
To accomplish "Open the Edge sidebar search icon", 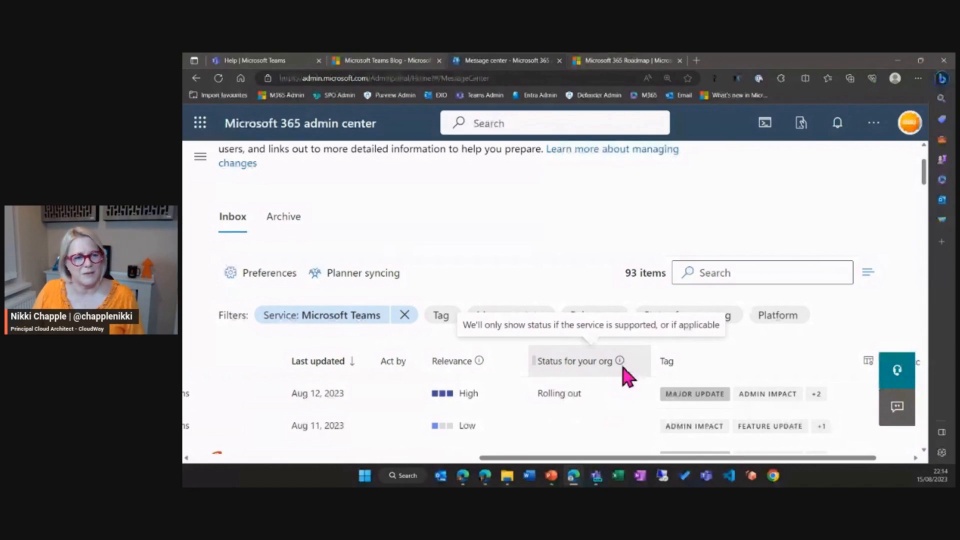I will click(942, 99).
